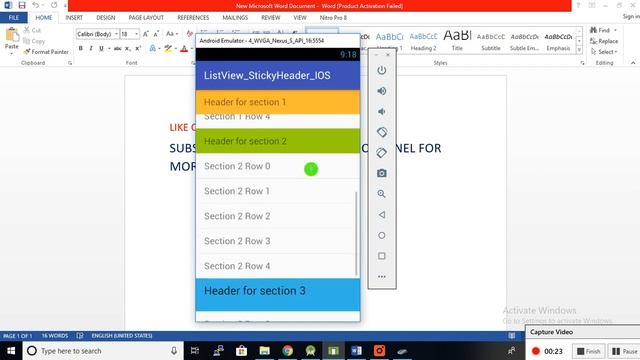The height and width of the screenshot is (360, 640).
Task: Apply the Heading 2 style
Action: (x=423, y=41)
